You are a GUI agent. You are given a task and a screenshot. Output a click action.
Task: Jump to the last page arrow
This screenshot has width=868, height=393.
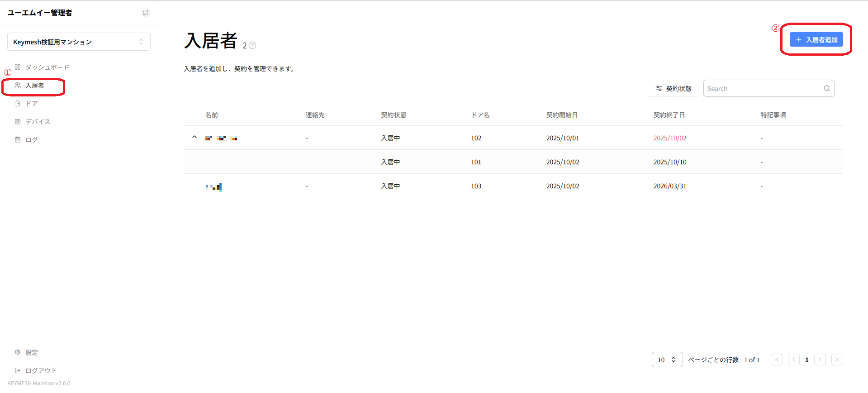tap(837, 359)
